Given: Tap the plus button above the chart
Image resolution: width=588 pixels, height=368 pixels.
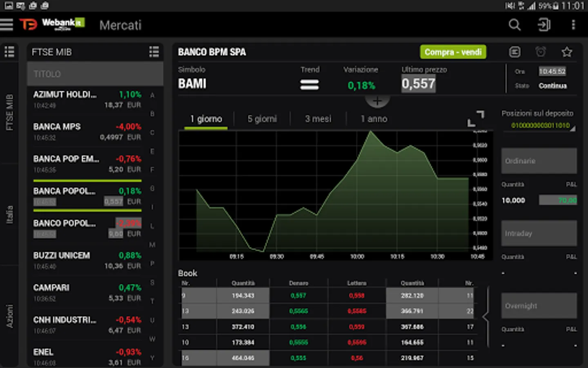Looking at the screenshot, I should pos(377,101).
